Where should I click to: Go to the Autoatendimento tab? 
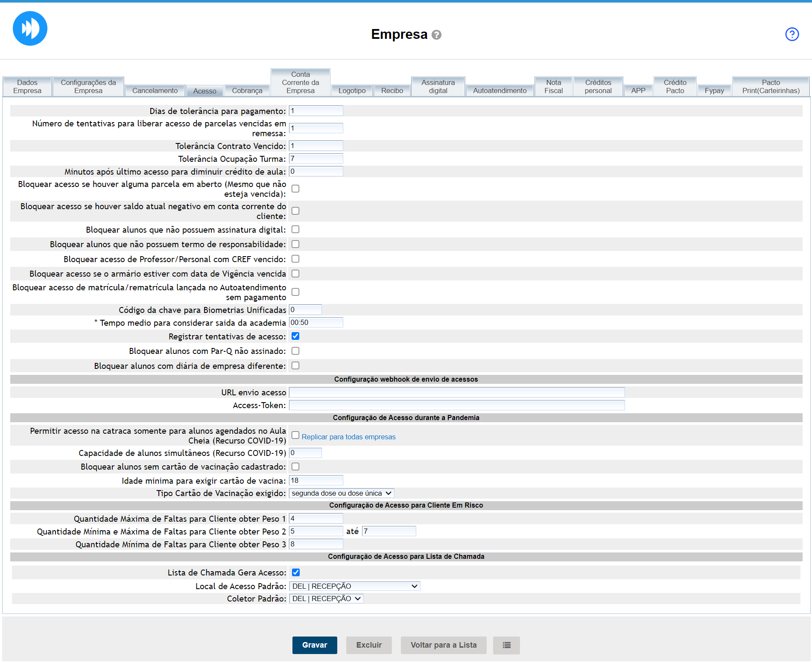click(499, 91)
